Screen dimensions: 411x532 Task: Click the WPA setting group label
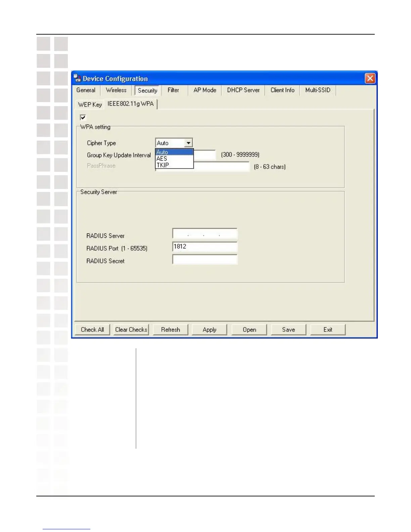click(95, 127)
